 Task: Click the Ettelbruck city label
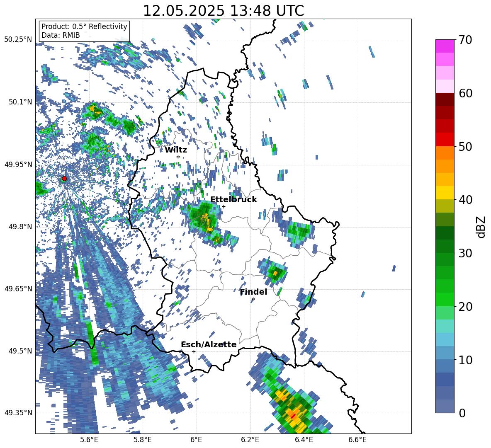point(233,200)
